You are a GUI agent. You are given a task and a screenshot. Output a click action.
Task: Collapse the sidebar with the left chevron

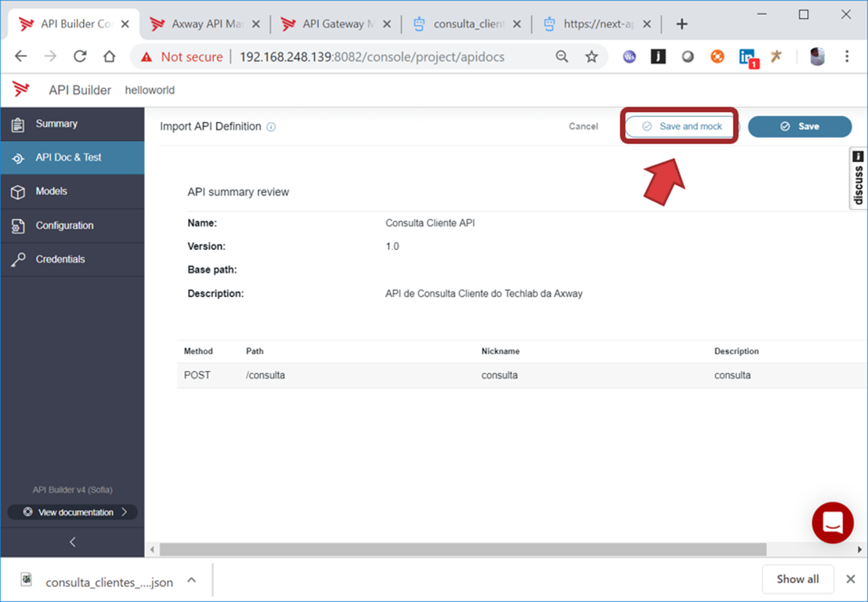coord(73,542)
